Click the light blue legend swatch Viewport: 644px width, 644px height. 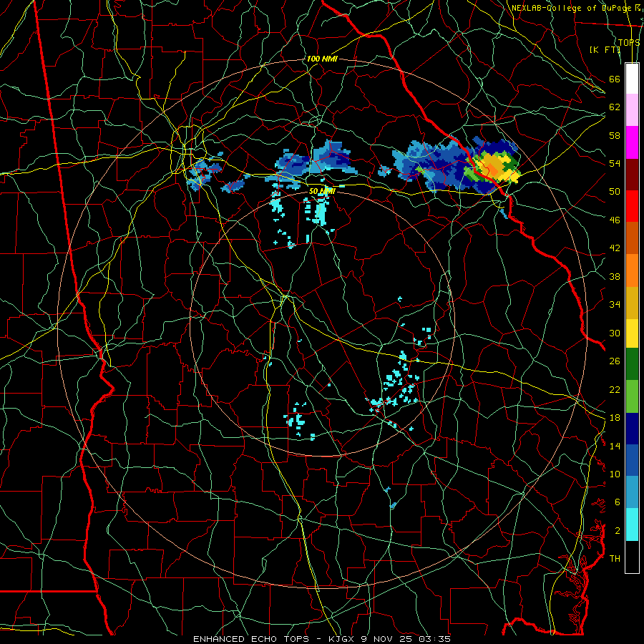pos(632,492)
